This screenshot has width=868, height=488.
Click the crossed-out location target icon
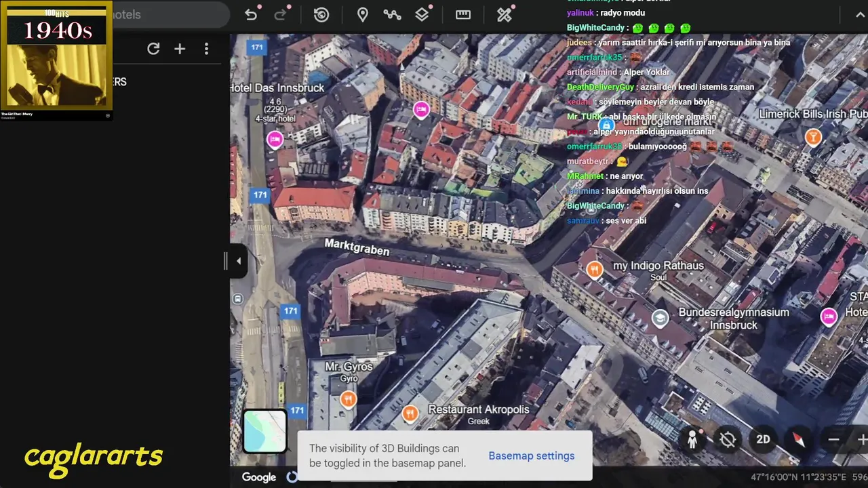[x=728, y=439]
